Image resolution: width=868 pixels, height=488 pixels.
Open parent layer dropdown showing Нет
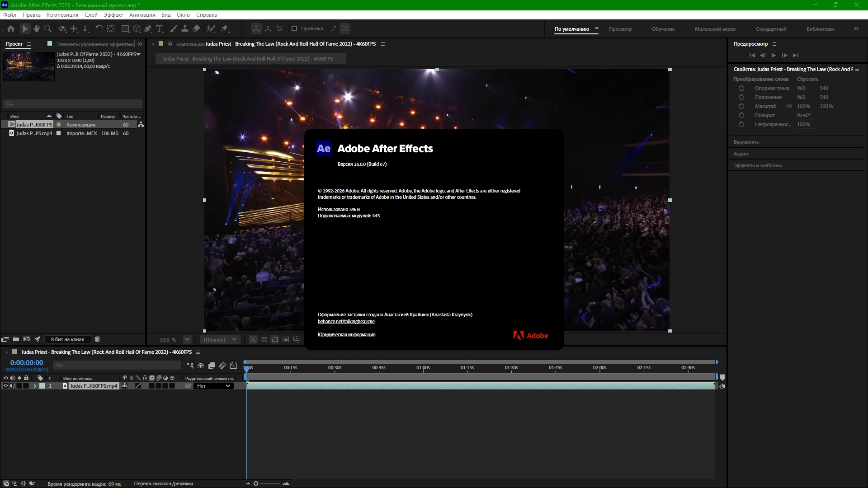[x=214, y=386]
